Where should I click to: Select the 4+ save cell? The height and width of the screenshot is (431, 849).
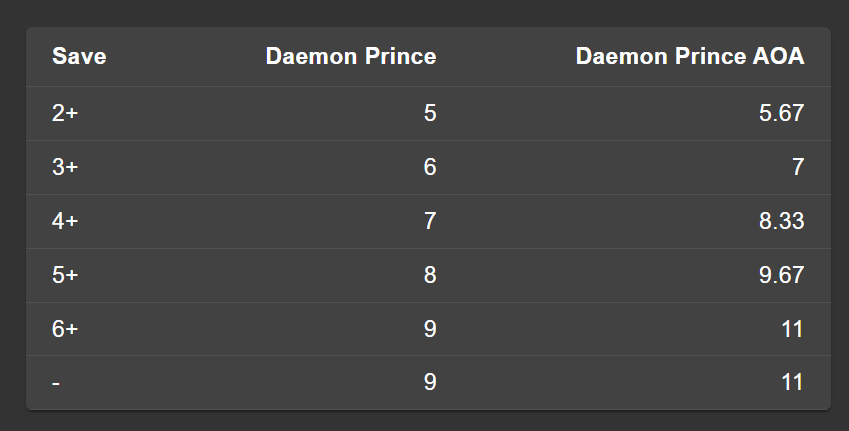click(65, 222)
